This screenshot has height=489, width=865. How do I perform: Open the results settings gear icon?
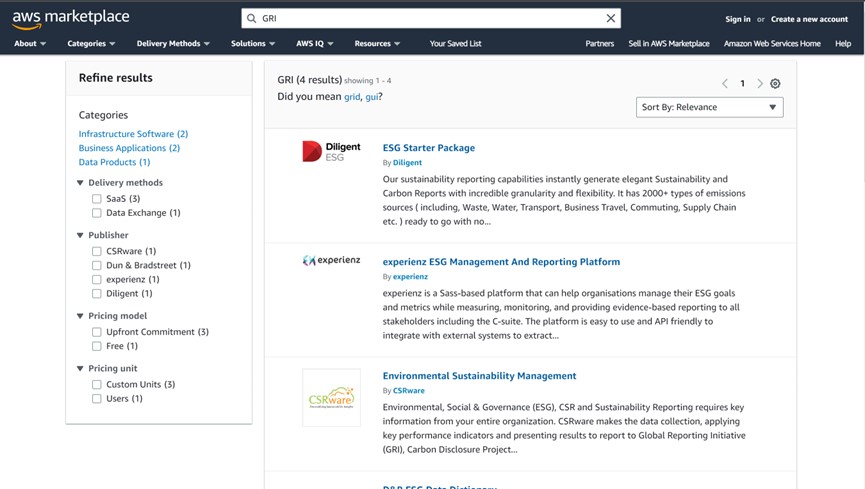[x=775, y=83]
